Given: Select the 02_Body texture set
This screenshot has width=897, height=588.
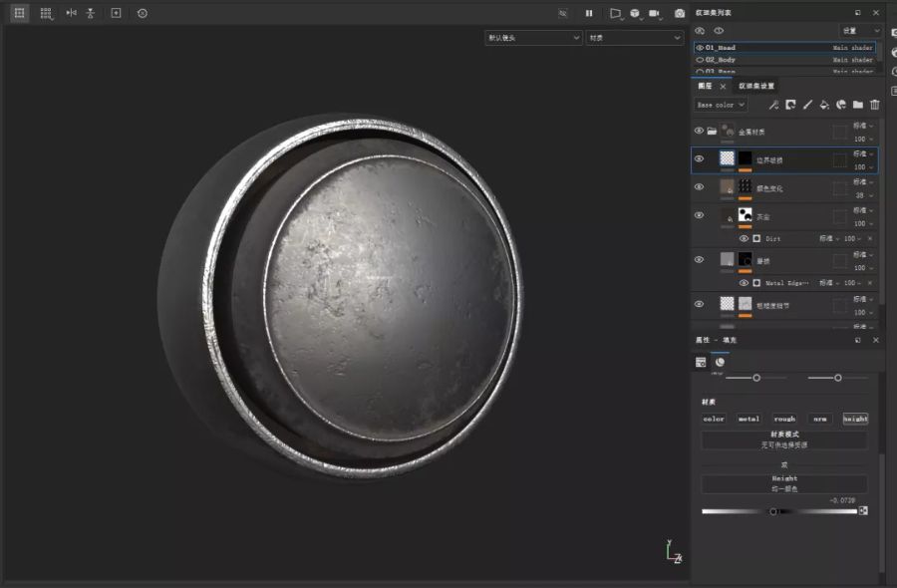Looking at the screenshot, I should [784, 60].
